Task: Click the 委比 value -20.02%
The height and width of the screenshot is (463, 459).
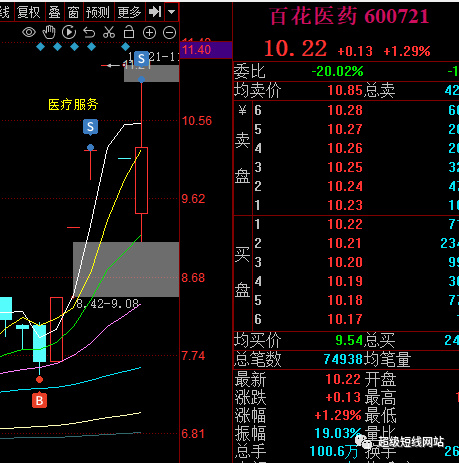Action: [x=337, y=71]
